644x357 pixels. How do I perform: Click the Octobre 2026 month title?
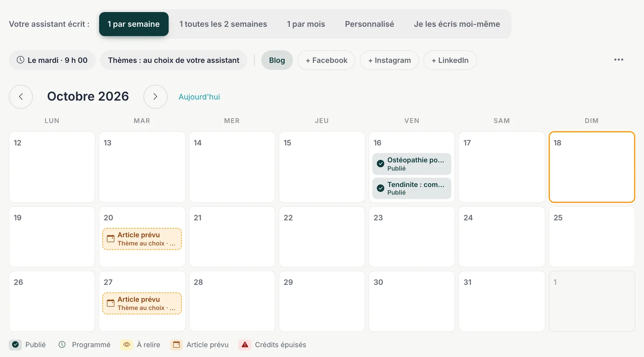click(88, 96)
